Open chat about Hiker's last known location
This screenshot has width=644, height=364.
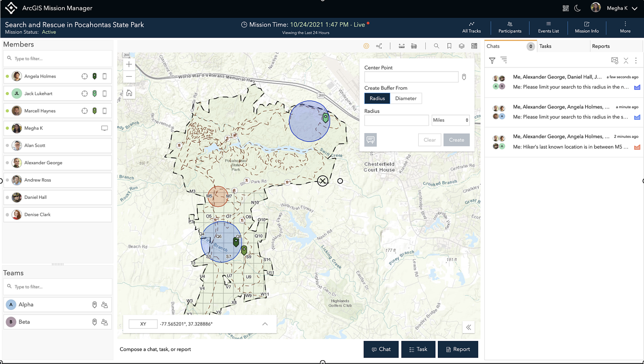click(564, 142)
